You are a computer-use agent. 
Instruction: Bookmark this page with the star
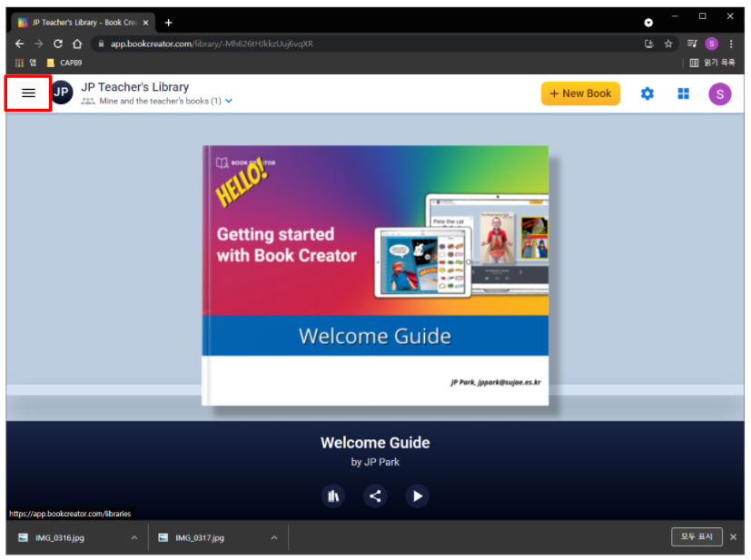click(668, 44)
